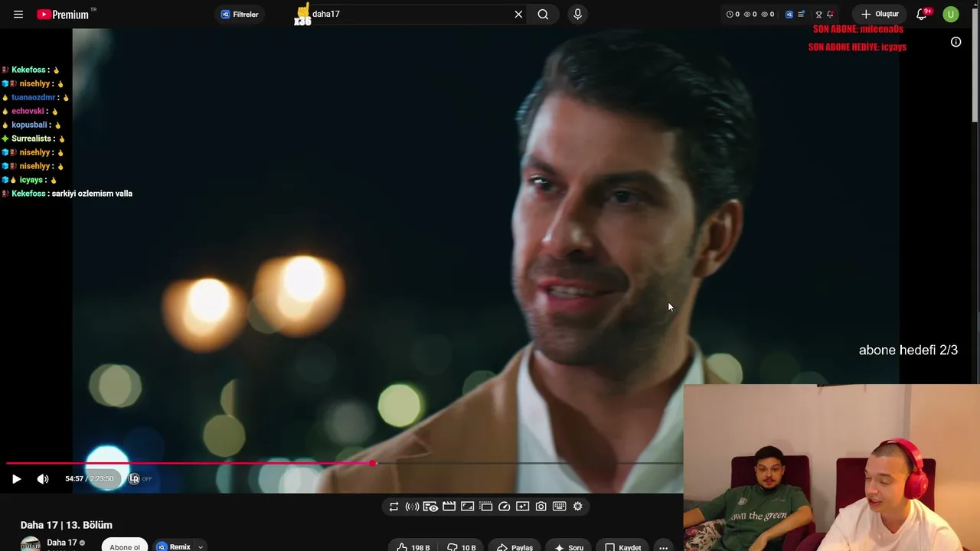Viewport: 980px width, 551px height.
Task: Click the 54:57 / 2:23:50 time display
Action: [89, 479]
